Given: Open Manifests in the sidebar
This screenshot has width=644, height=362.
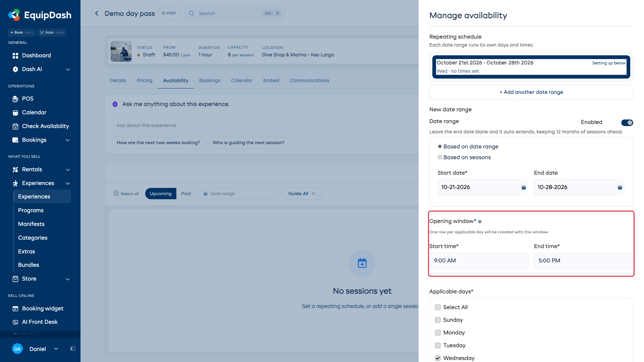Looking at the screenshot, I should pos(31,224).
